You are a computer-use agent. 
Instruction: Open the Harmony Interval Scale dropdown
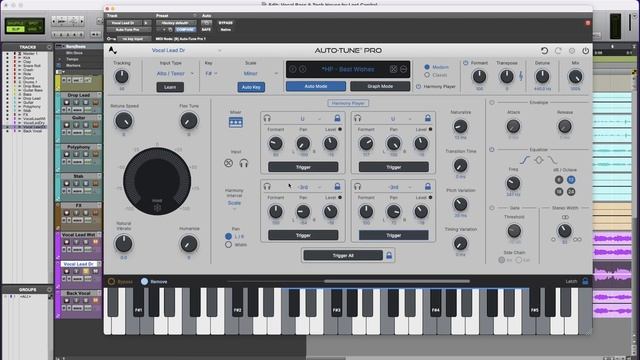click(234, 204)
